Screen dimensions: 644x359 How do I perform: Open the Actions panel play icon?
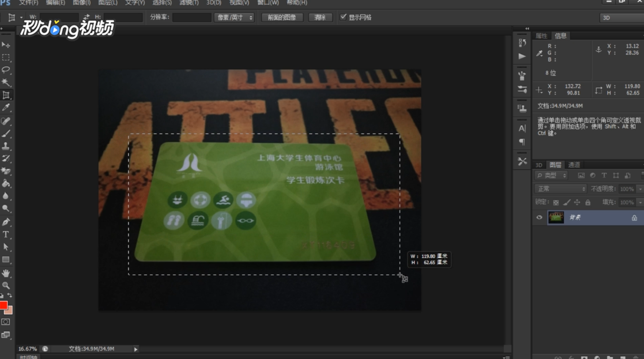click(522, 56)
